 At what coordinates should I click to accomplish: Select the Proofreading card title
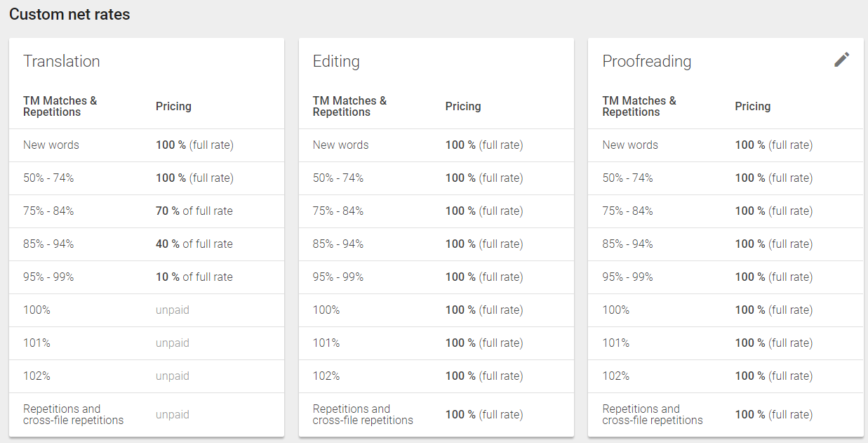646,61
